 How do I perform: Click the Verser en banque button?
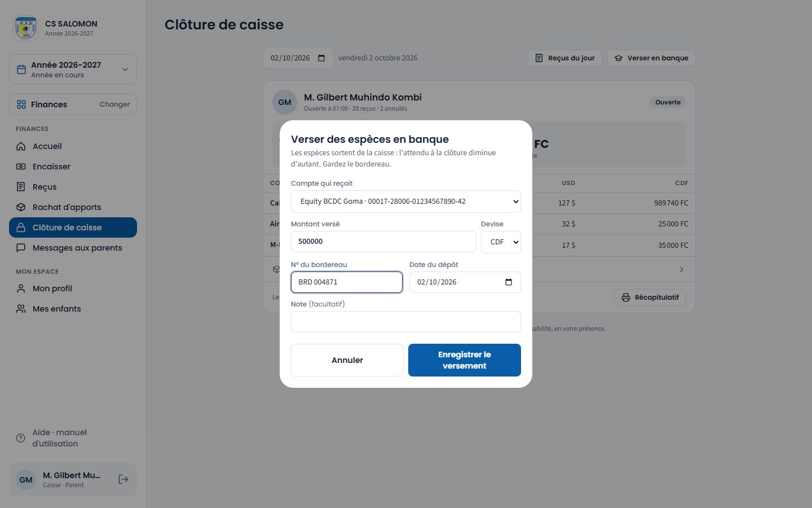point(651,58)
